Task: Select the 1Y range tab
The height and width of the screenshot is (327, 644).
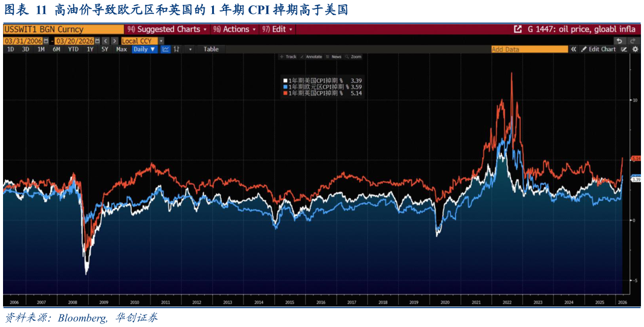Action: click(x=89, y=50)
